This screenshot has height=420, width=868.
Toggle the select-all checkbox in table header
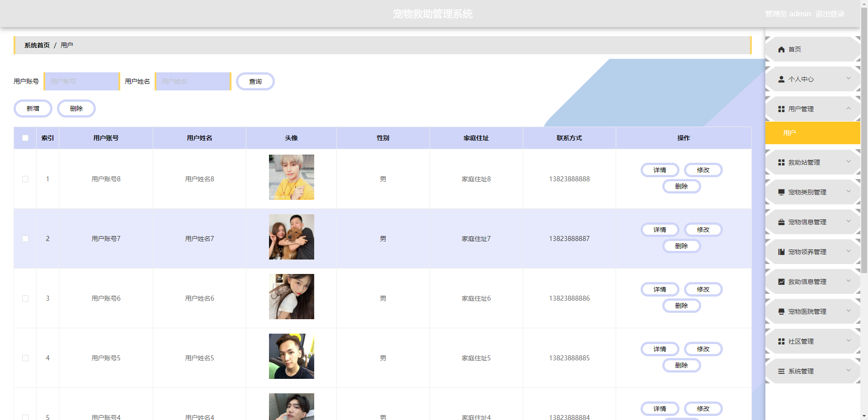click(x=25, y=138)
